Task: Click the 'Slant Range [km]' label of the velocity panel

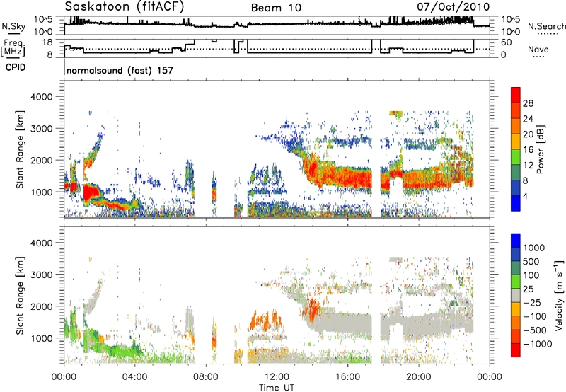Action: point(21,295)
